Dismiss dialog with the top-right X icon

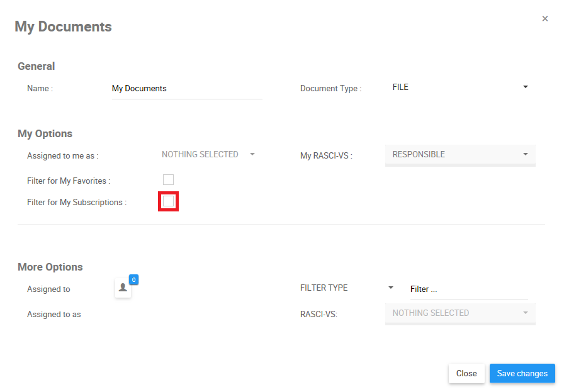(x=545, y=19)
